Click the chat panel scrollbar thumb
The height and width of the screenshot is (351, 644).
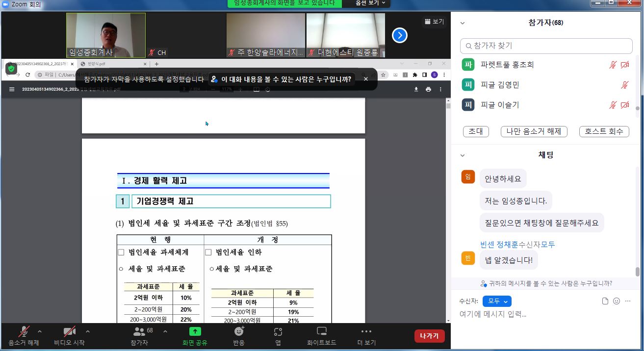pos(637,272)
